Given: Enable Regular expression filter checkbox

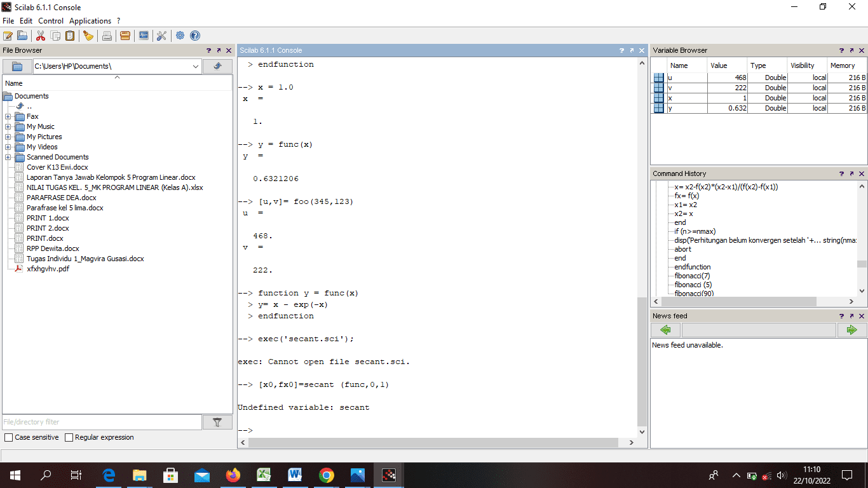Looking at the screenshot, I should point(69,437).
